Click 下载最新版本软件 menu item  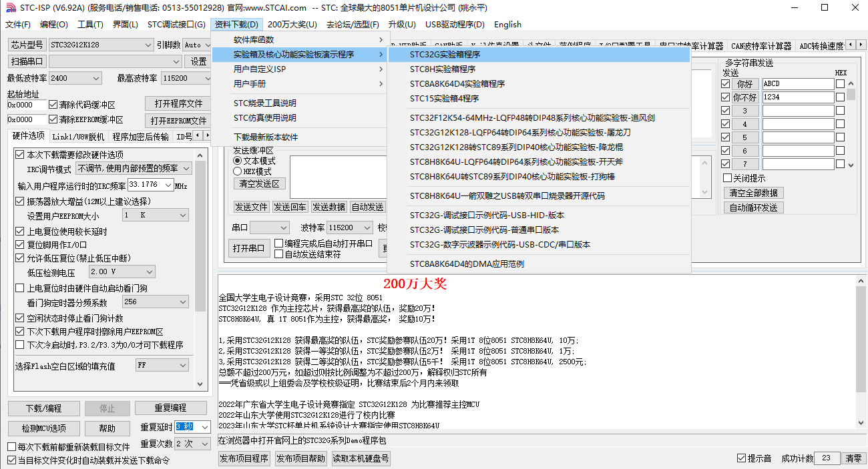coord(299,137)
